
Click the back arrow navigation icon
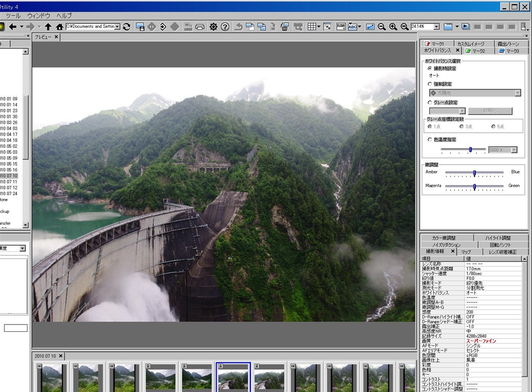pos(12,26)
